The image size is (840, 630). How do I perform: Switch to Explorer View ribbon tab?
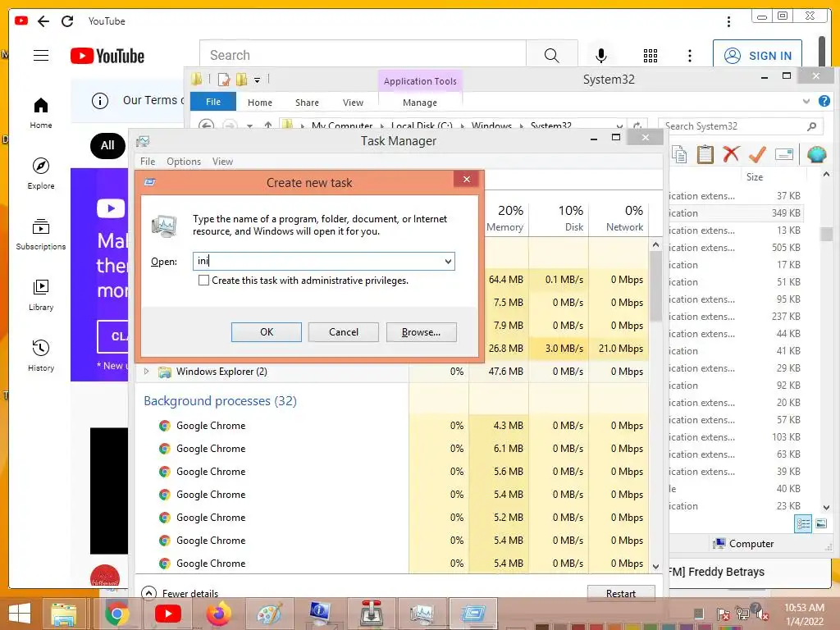pyautogui.click(x=353, y=103)
